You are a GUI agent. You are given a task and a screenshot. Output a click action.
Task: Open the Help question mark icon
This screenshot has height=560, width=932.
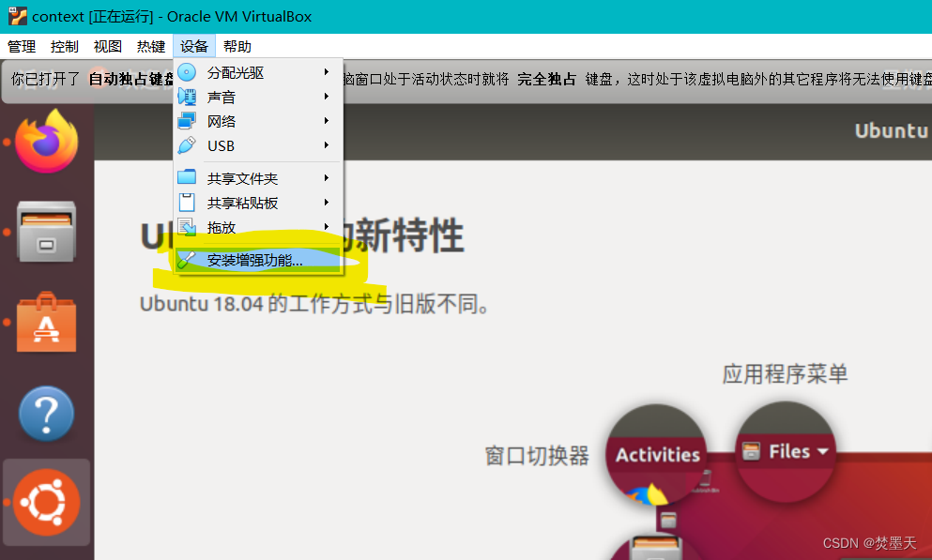(46, 414)
